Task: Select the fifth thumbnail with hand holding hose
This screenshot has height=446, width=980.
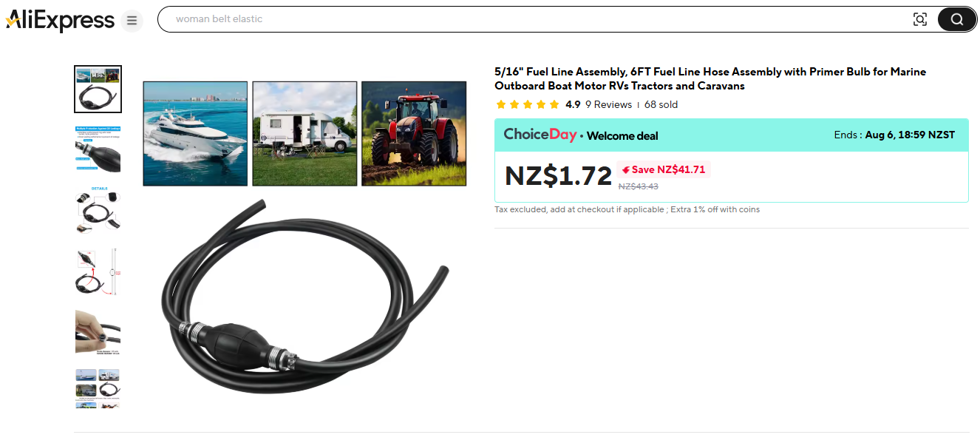Action: click(x=98, y=331)
